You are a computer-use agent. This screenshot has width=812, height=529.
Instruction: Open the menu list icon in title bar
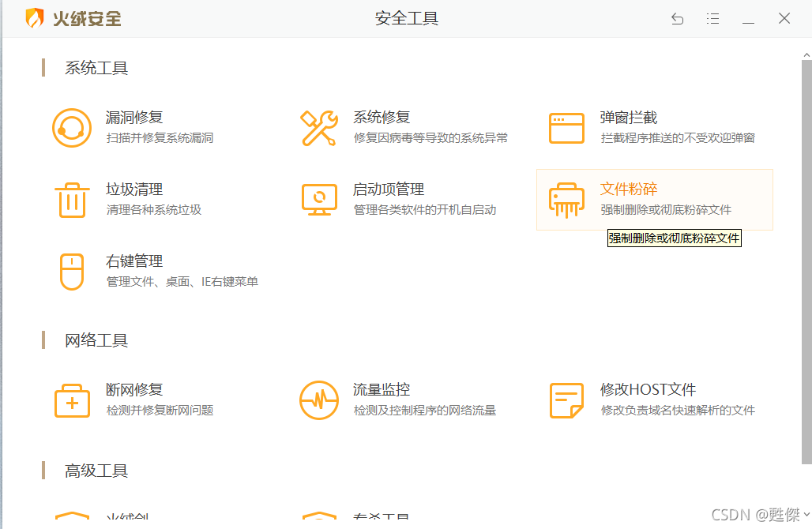pos(712,19)
